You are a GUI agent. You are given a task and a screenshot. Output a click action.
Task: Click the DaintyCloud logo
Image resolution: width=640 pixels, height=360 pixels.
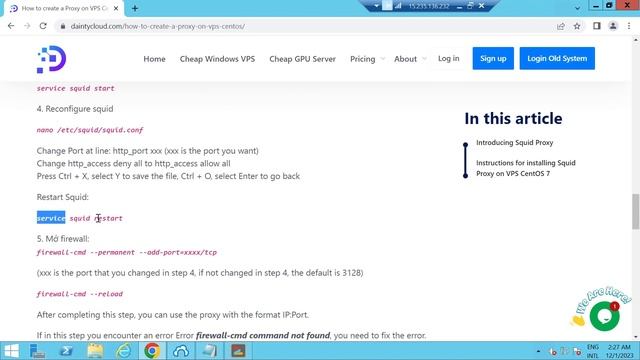pyautogui.click(x=51, y=59)
